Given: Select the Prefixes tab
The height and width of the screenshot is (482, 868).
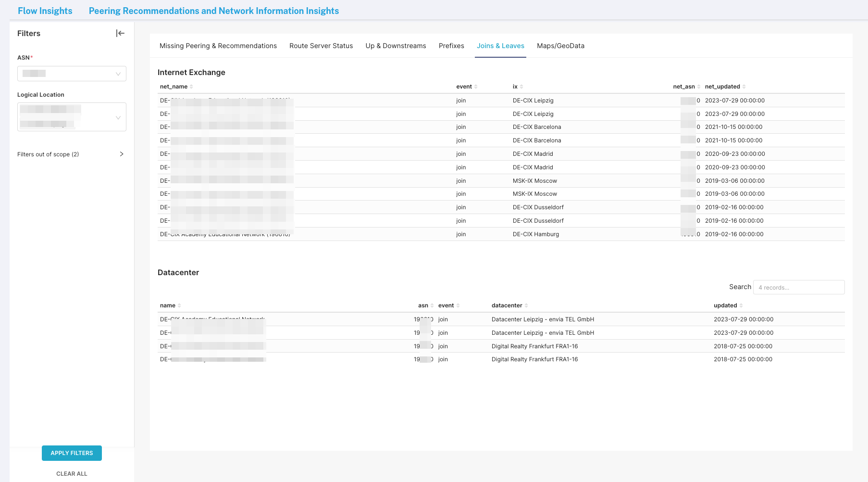Looking at the screenshot, I should coord(451,46).
